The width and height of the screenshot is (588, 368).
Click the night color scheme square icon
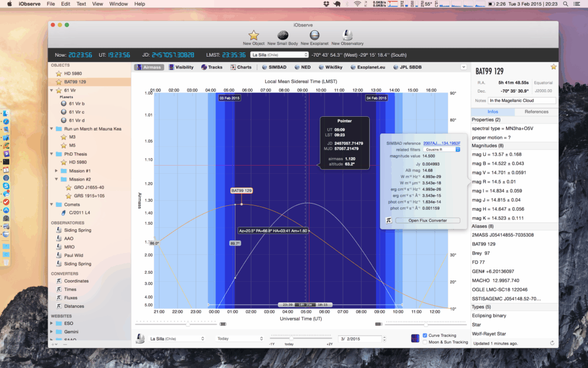[x=415, y=338]
